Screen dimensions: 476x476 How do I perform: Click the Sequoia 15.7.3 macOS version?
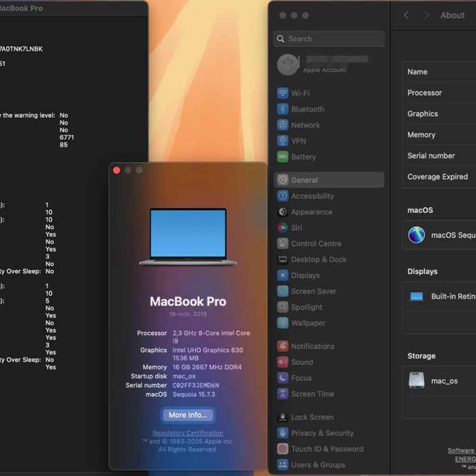[194, 394]
